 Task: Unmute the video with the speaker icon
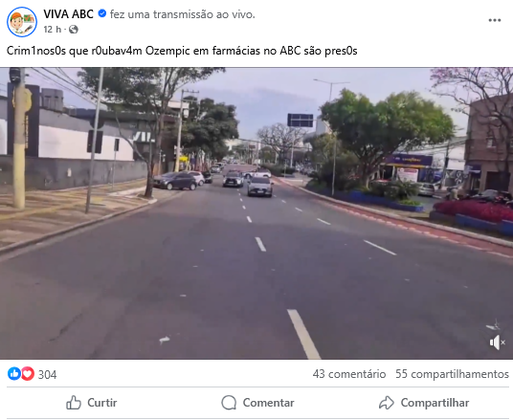pos(497,343)
